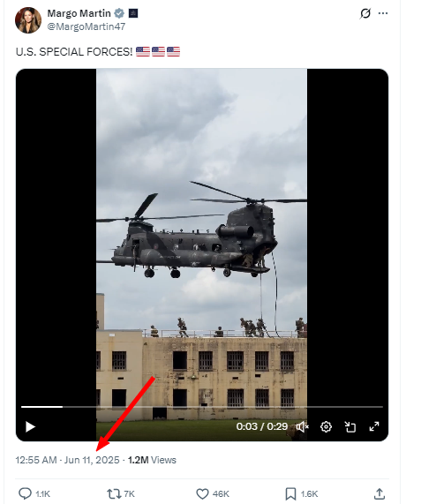Open video settings gear
Viewport: 421px width, 504px height.
[x=326, y=427]
